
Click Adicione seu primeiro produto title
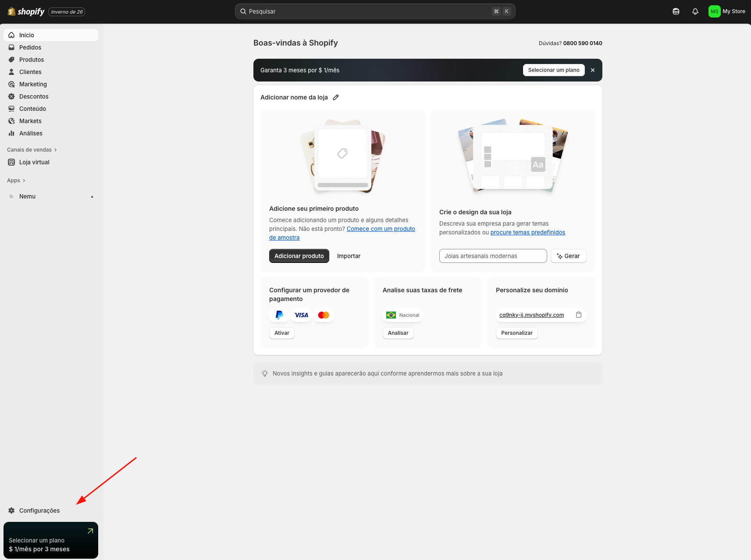click(314, 209)
